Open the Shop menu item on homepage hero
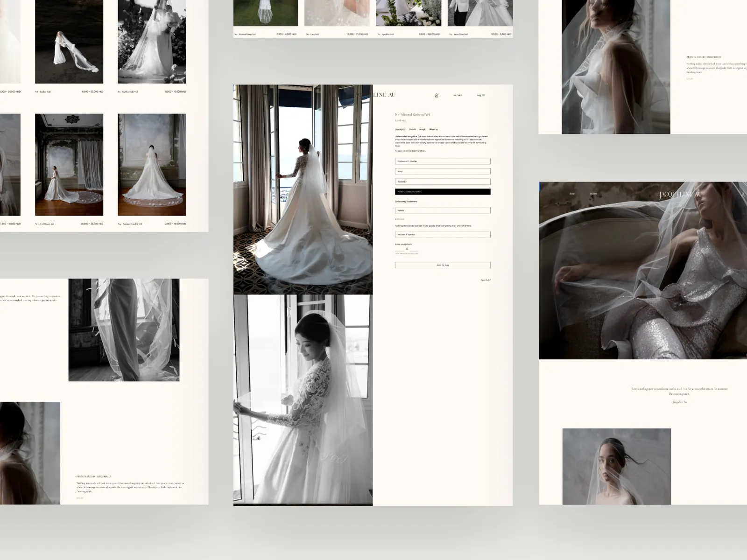 point(572,194)
